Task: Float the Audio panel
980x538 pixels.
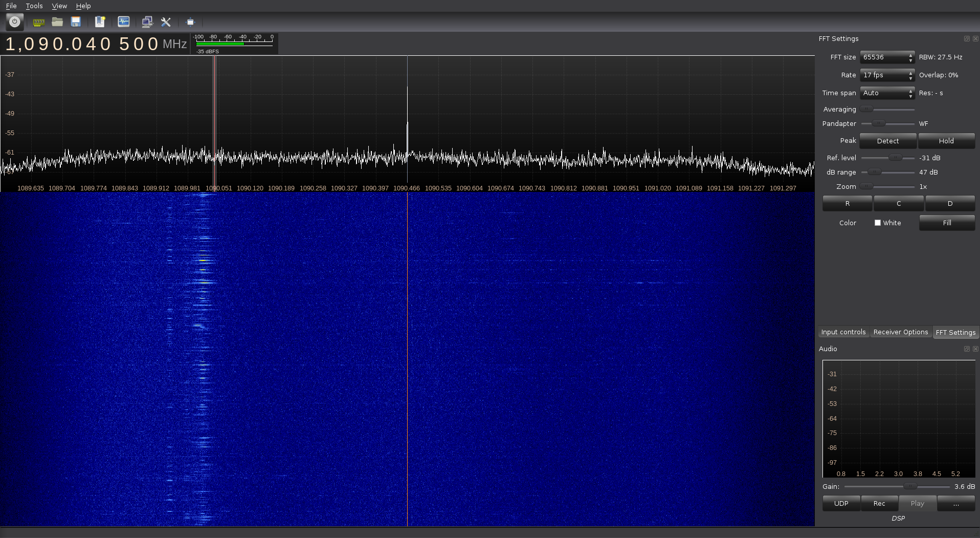Action: [967, 349]
